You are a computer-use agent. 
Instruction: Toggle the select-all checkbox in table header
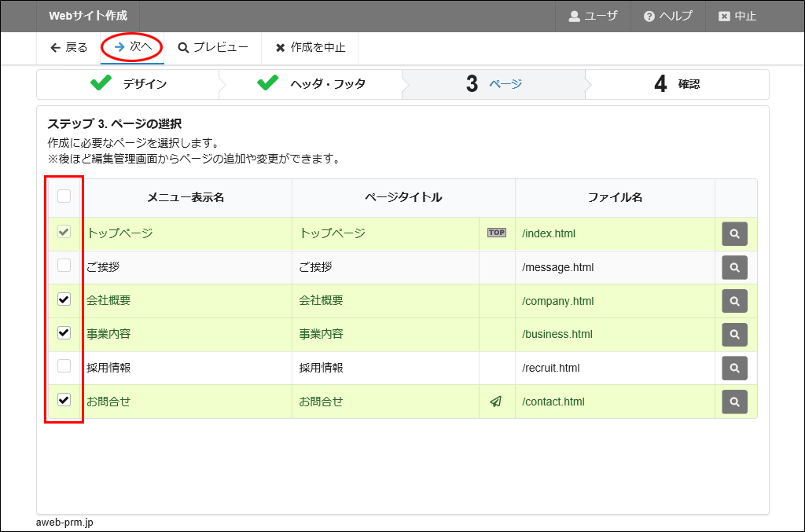click(64, 196)
